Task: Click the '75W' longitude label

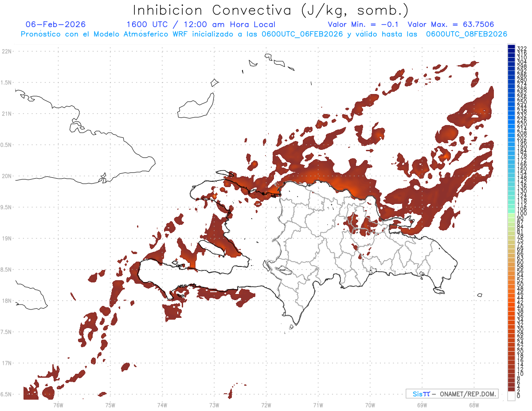Action: pyautogui.click(x=110, y=405)
